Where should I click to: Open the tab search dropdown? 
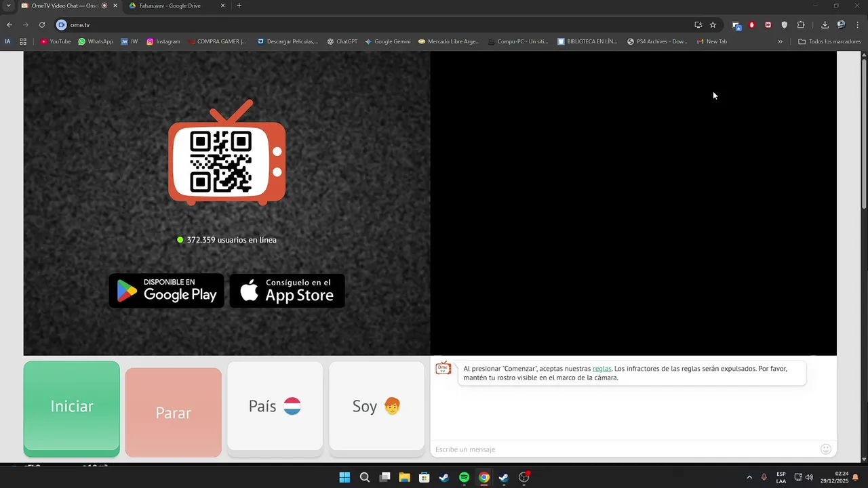(7, 5)
